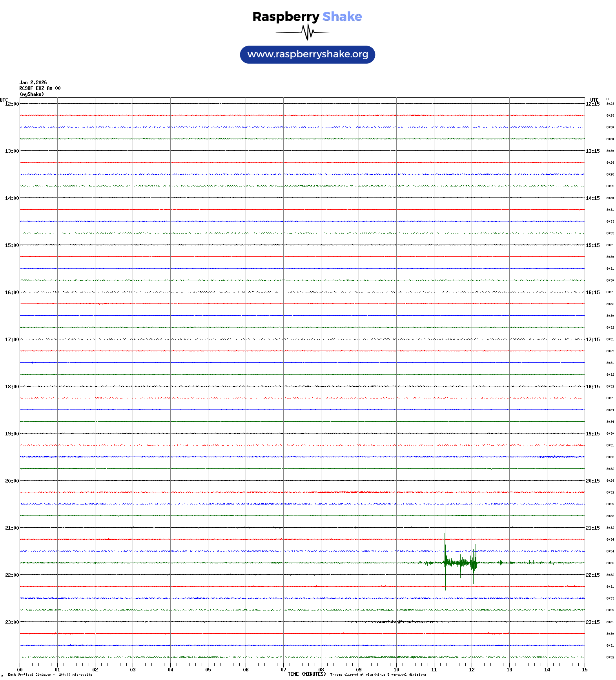The image size is (616, 680).
Task: Open the www.raspberryshake.org link button
Action: click(x=307, y=55)
